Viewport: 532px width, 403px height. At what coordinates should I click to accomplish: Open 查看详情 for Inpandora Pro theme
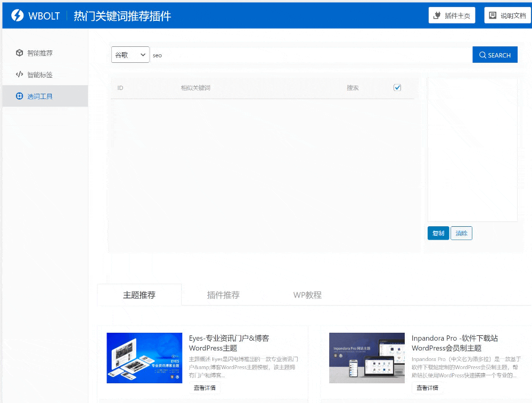427,388
